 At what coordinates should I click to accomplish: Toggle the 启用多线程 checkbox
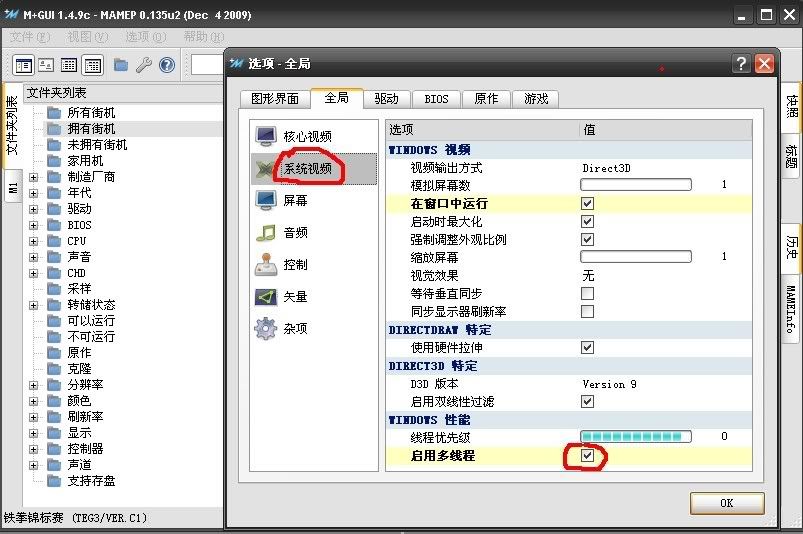(587, 455)
